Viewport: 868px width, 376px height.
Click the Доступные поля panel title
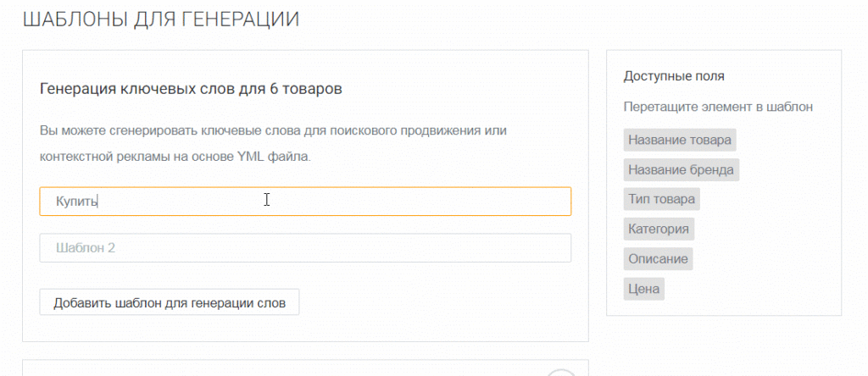674,76
